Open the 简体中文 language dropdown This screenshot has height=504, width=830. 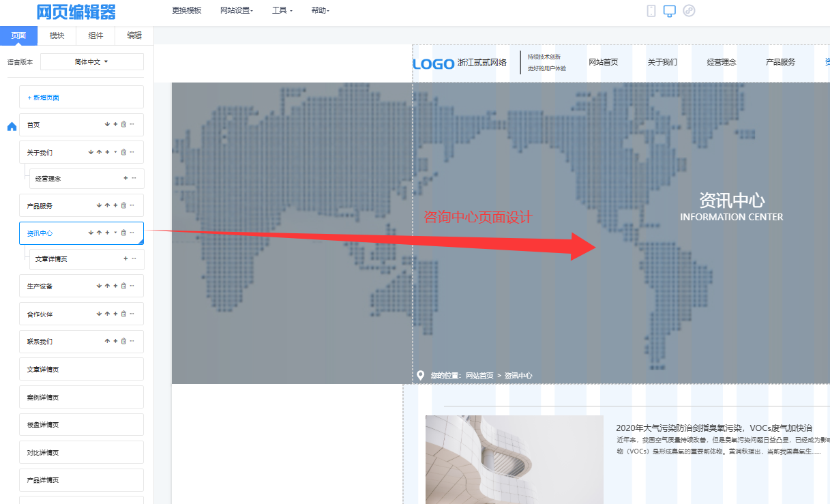92,61
